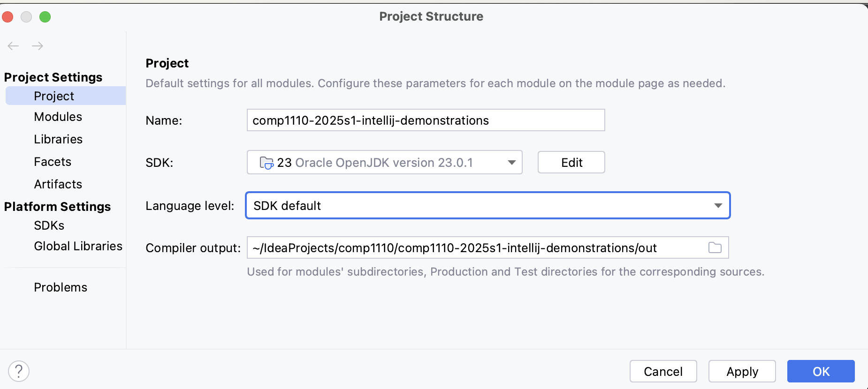This screenshot has height=389, width=868.
Task: View the Problems section
Action: tap(61, 287)
